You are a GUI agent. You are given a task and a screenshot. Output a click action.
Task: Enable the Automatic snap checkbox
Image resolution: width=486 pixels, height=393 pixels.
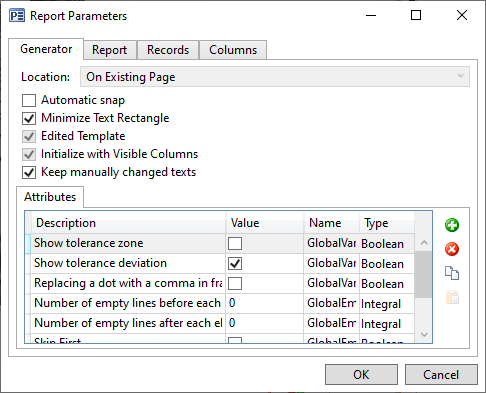point(29,100)
